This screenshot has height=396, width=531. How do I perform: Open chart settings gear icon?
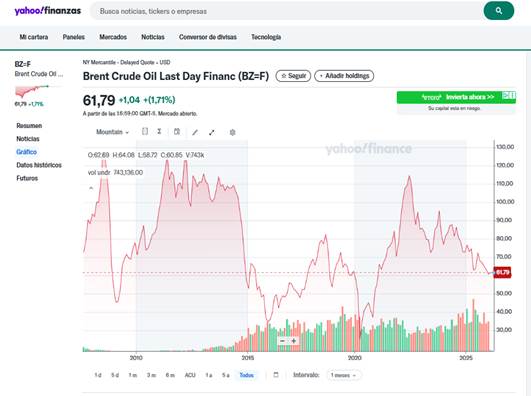[x=232, y=132]
